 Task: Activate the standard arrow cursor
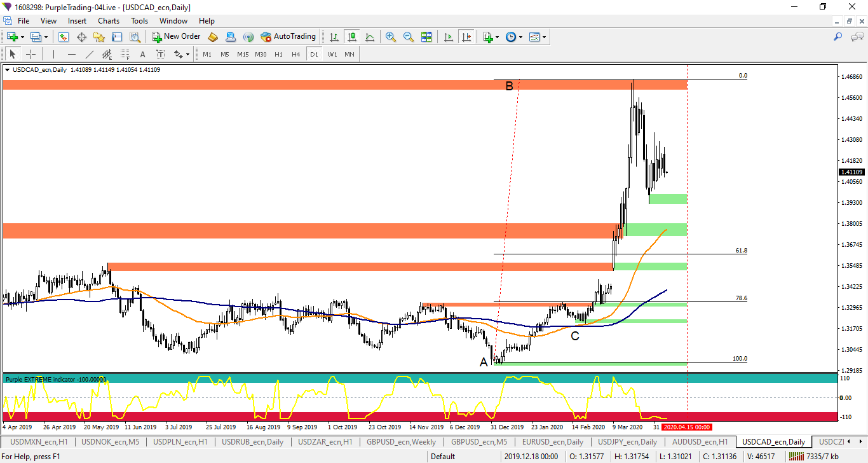click(x=12, y=54)
